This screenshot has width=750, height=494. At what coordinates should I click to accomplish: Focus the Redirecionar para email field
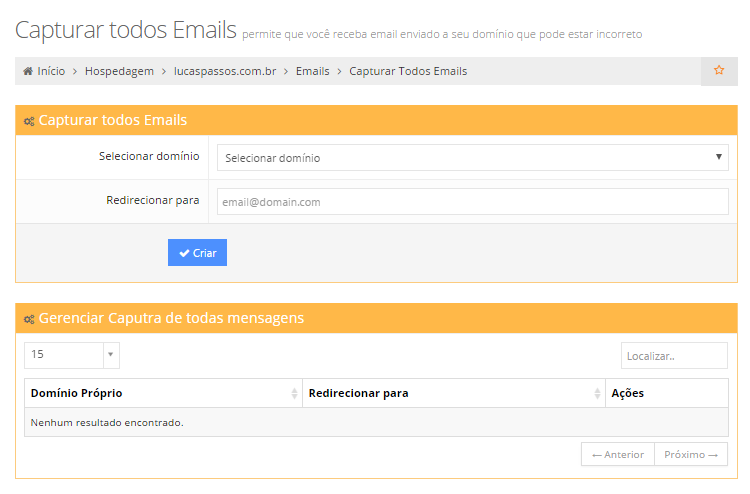tap(472, 202)
